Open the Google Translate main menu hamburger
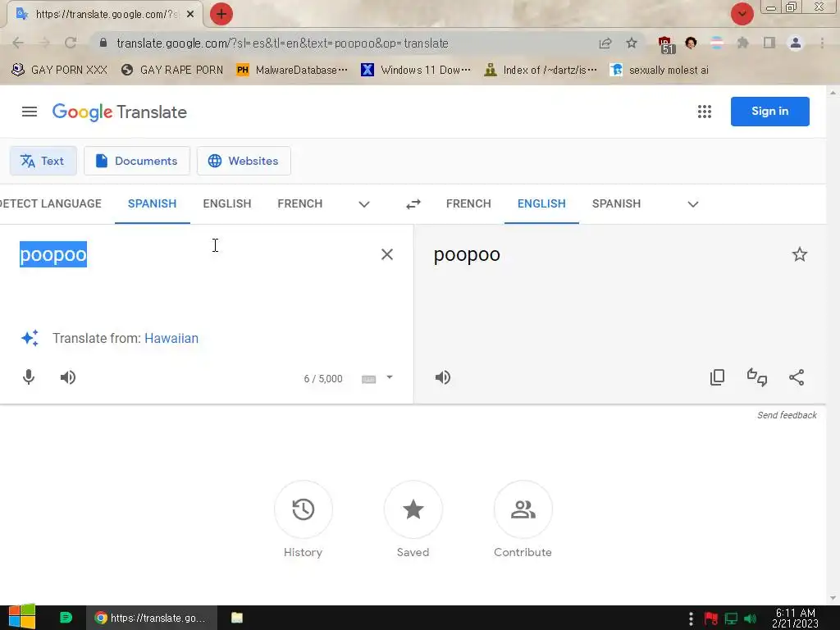The image size is (840, 630). pos(30,112)
